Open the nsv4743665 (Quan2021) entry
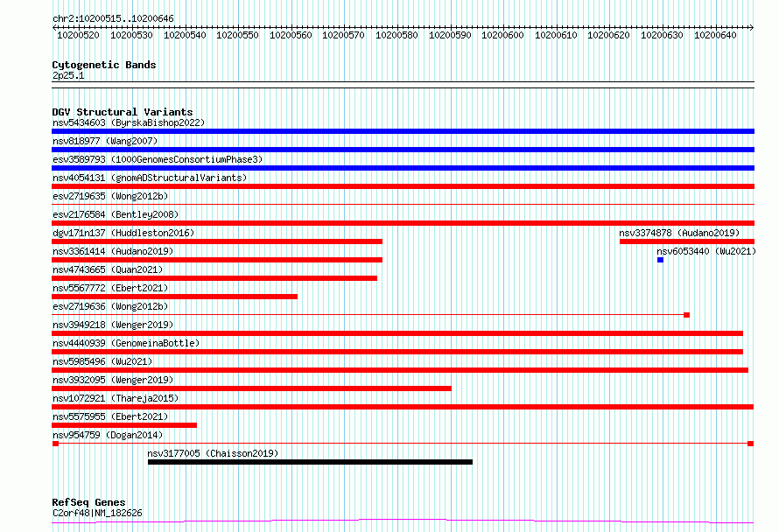 [108, 269]
